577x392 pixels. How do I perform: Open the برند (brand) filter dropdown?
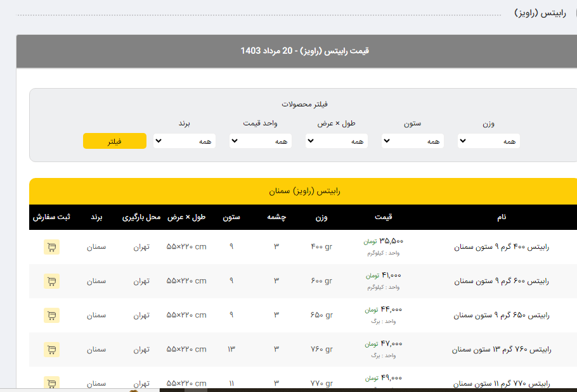click(185, 141)
